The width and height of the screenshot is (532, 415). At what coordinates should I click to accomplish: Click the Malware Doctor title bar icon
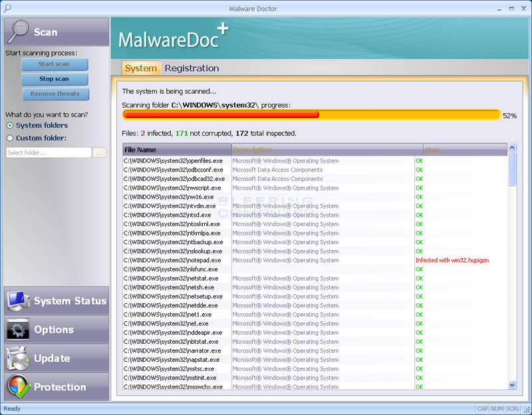coord(7,8)
